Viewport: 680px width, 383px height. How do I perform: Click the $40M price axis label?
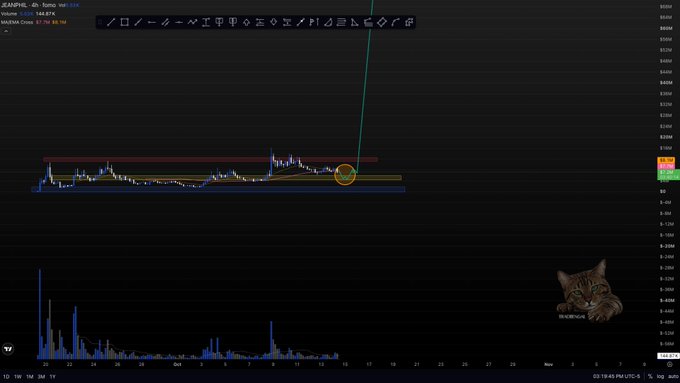(666, 82)
